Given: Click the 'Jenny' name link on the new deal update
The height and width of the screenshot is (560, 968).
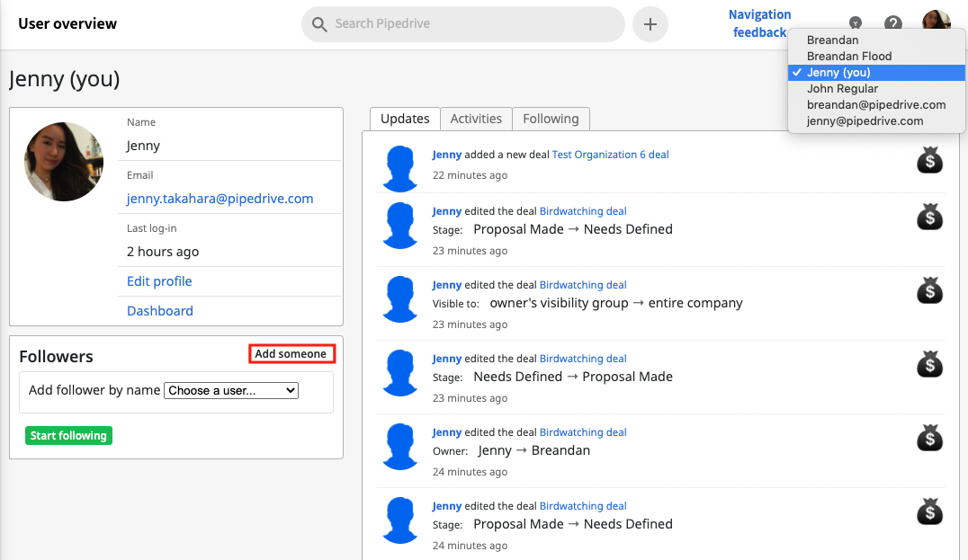Looking at the screenshot, I should click(x=447, y=155).
